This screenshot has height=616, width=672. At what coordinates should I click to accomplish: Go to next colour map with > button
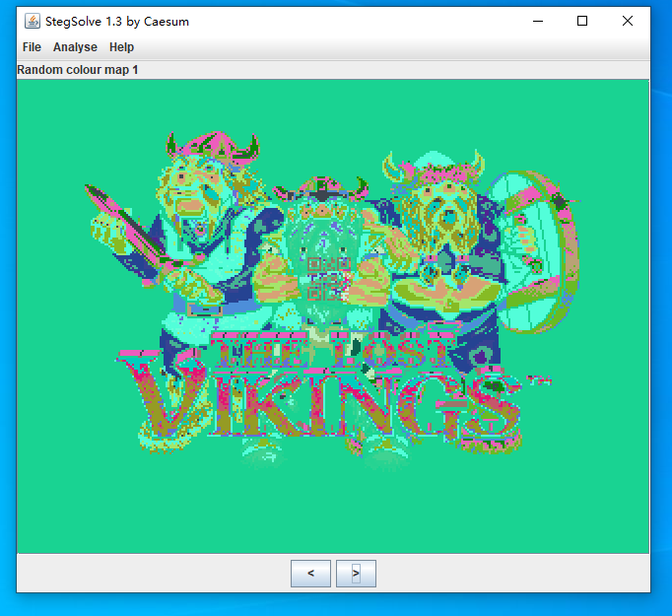356,574
